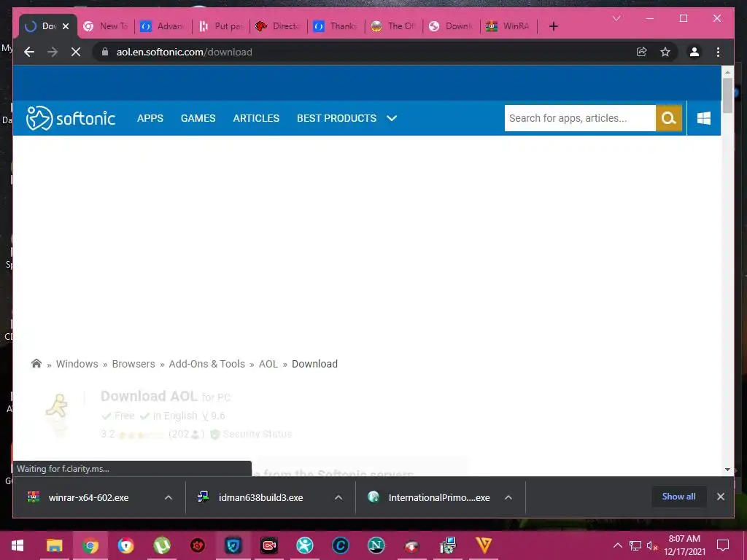Close the current Download tab
Screen dimensions: 747x560
66,26
